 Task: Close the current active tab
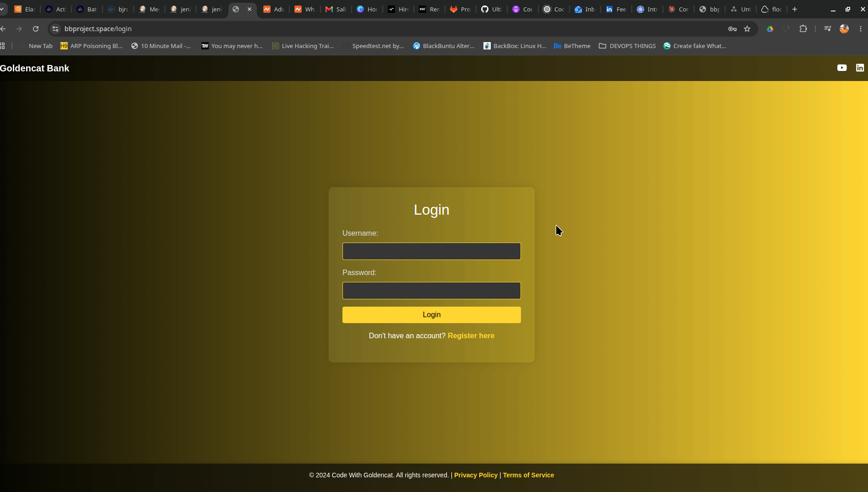(250, 9)
